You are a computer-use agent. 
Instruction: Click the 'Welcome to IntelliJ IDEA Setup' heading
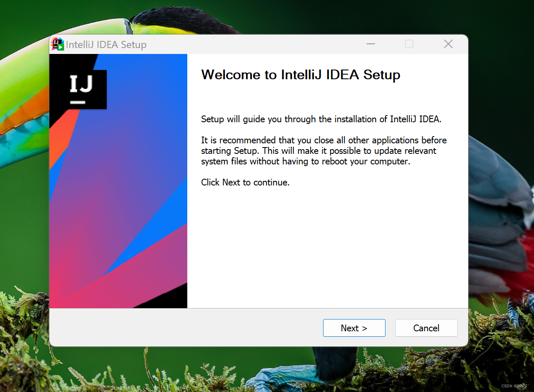click(301, 75)
